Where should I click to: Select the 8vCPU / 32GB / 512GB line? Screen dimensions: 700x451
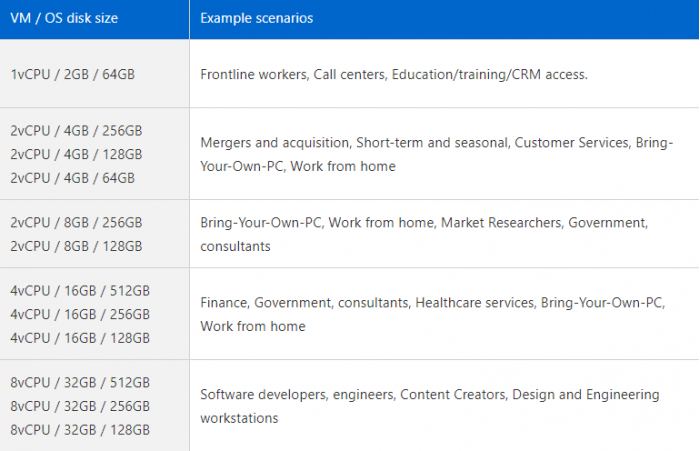[x=80, y=382]
